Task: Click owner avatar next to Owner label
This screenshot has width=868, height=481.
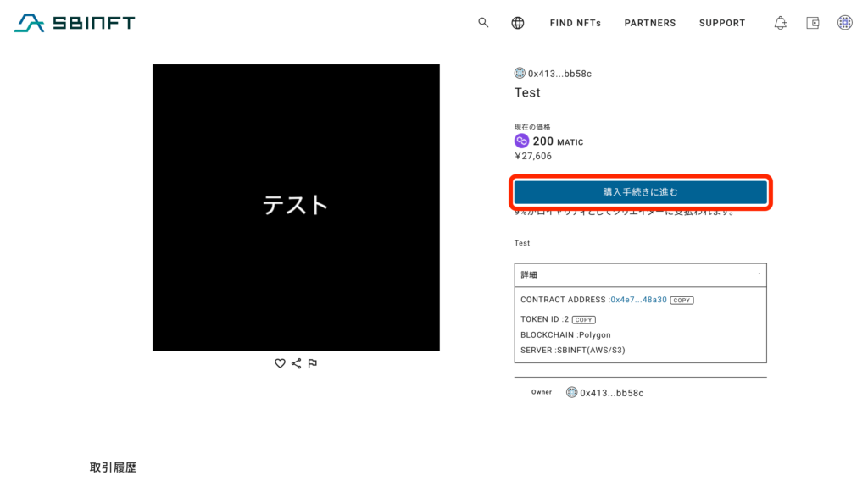Action: pyautogui.click(x=572, y=393)
